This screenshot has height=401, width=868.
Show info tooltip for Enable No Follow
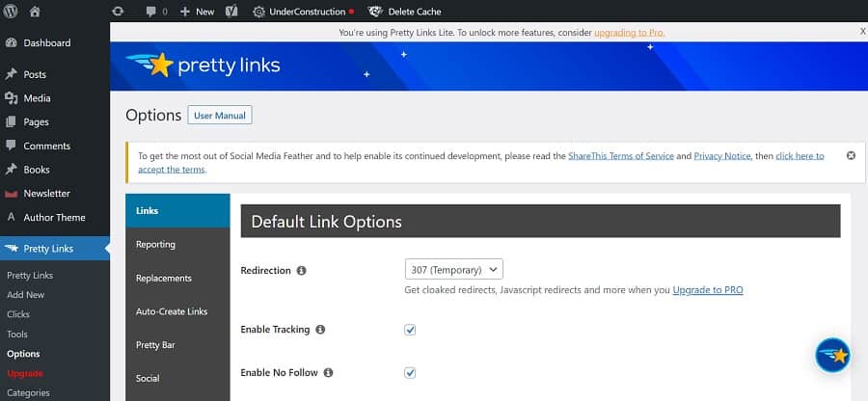328,372
